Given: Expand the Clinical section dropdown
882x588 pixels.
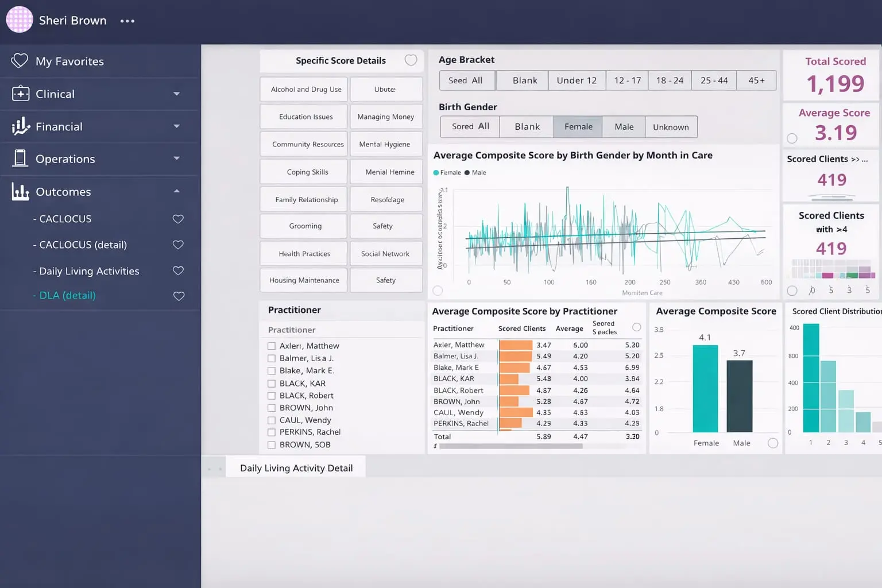Looking at the screenshot, I should point(177,94).
